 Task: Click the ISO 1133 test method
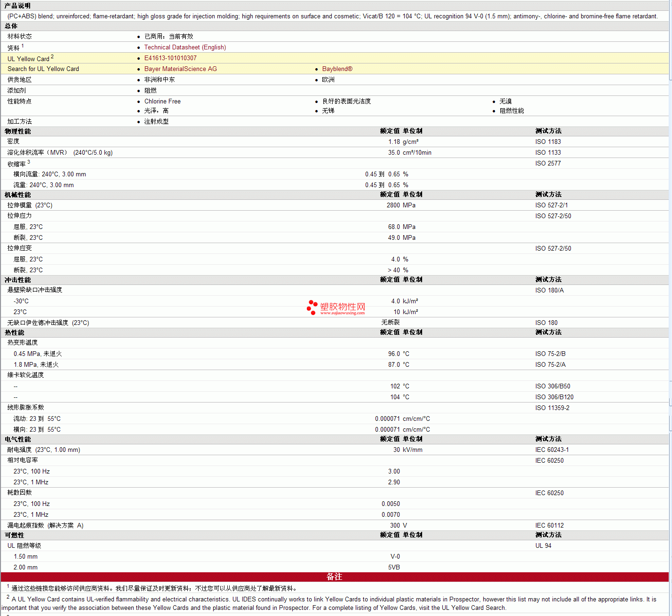(548, 153)
